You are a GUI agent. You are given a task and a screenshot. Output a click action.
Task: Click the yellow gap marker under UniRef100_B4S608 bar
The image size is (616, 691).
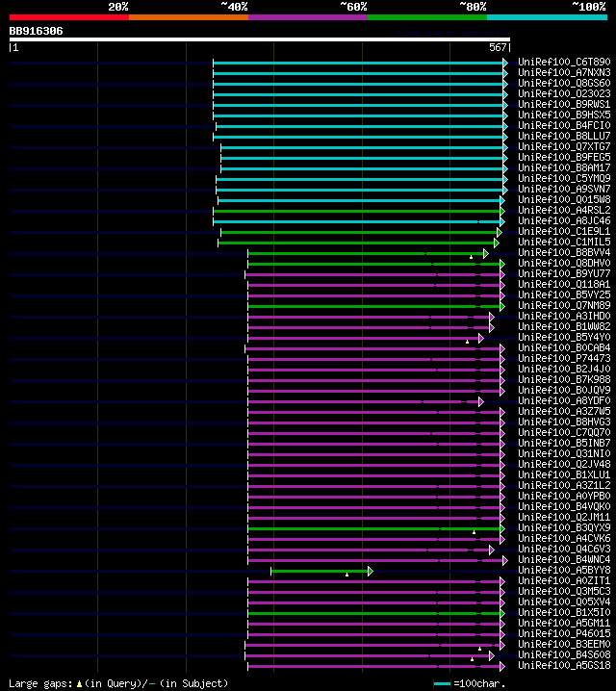(472, 659)
